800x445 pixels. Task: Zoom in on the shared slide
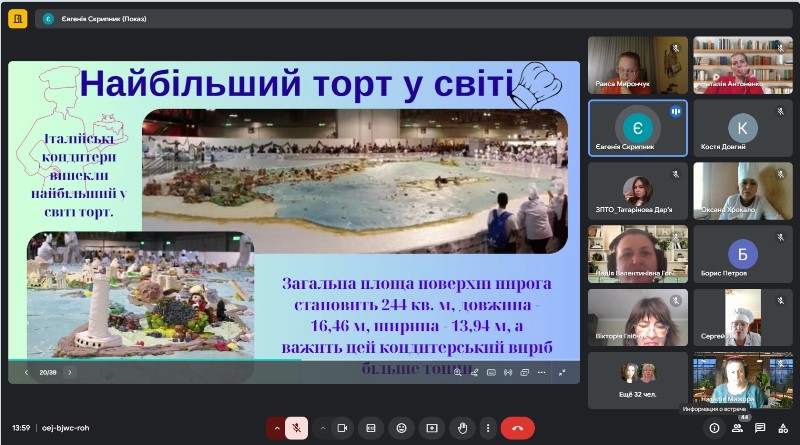(458, 373)
